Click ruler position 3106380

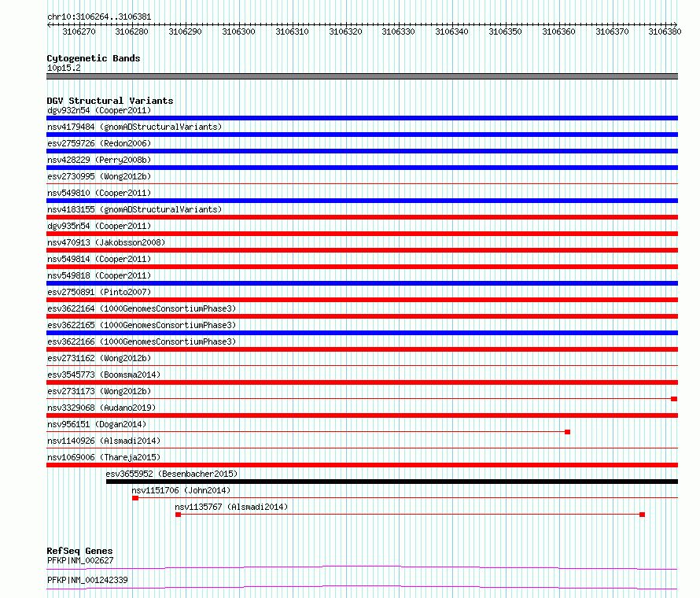click(665, 31)
